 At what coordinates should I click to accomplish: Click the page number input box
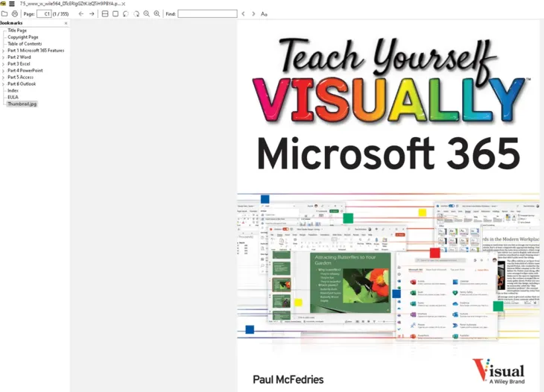coord(44,13)
